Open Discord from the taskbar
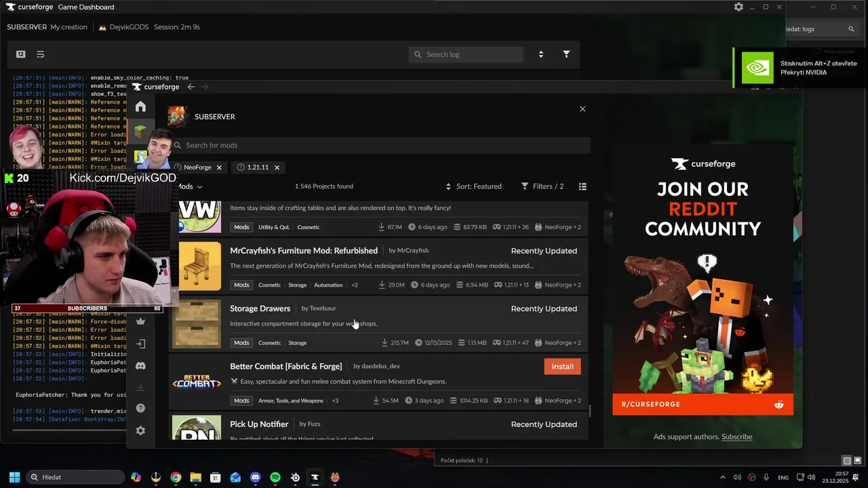The width and height of the screenshot is (868, 488). (255, 477)
